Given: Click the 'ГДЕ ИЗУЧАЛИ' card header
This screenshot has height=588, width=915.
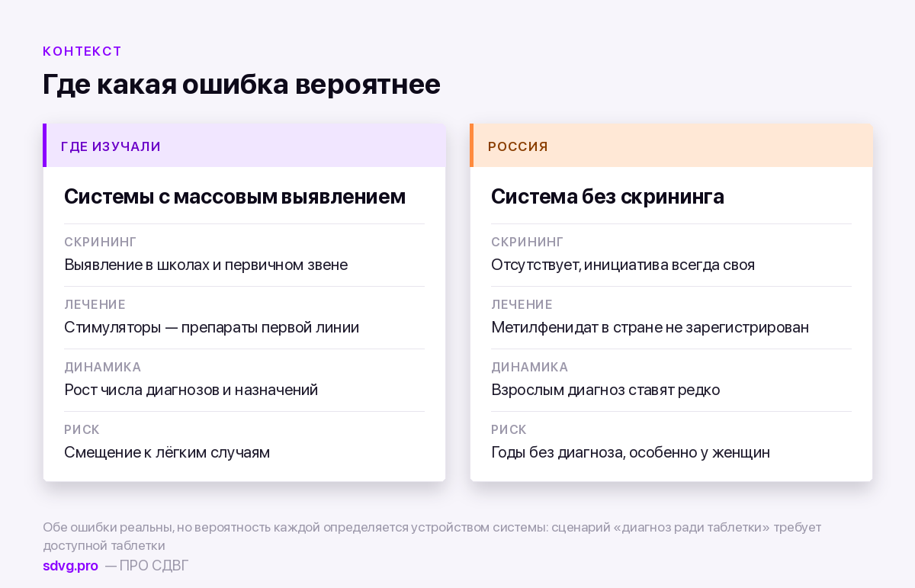Looking at the screenshot, I should tap(244, 146).
